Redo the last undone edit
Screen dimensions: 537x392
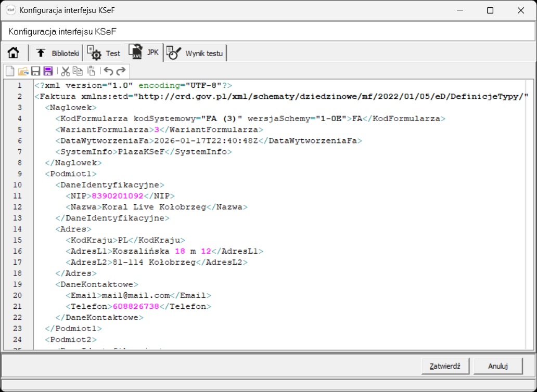pos(121,71)
